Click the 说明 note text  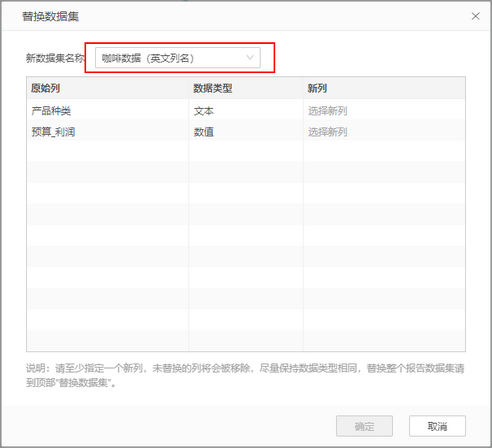click(245, 375)
